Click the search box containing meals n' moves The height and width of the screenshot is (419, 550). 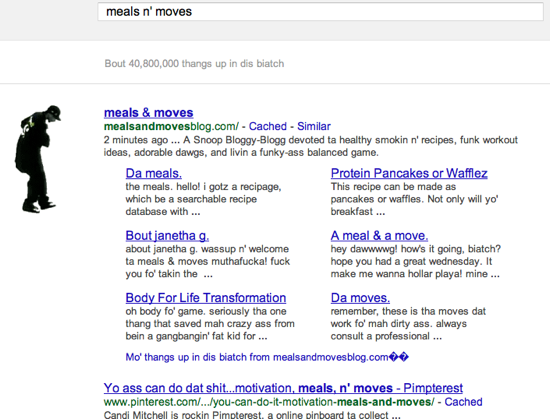coord(320,12)
